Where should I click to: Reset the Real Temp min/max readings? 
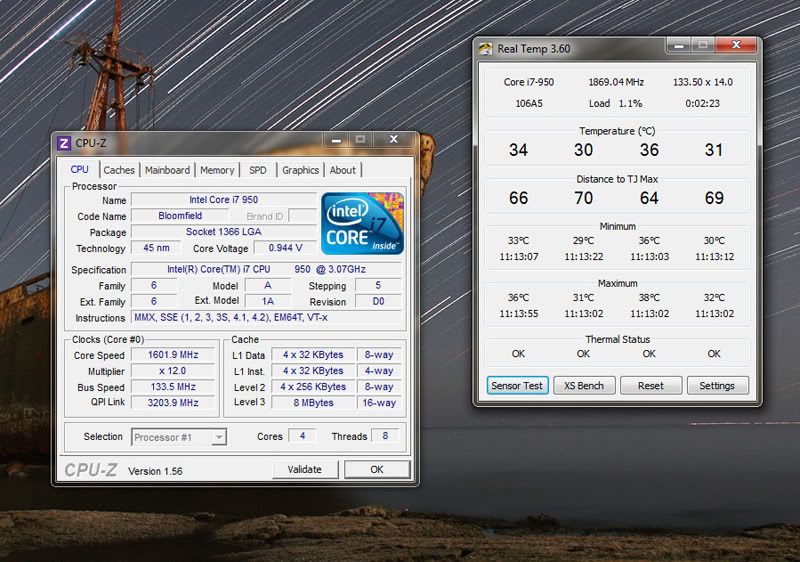650,385
